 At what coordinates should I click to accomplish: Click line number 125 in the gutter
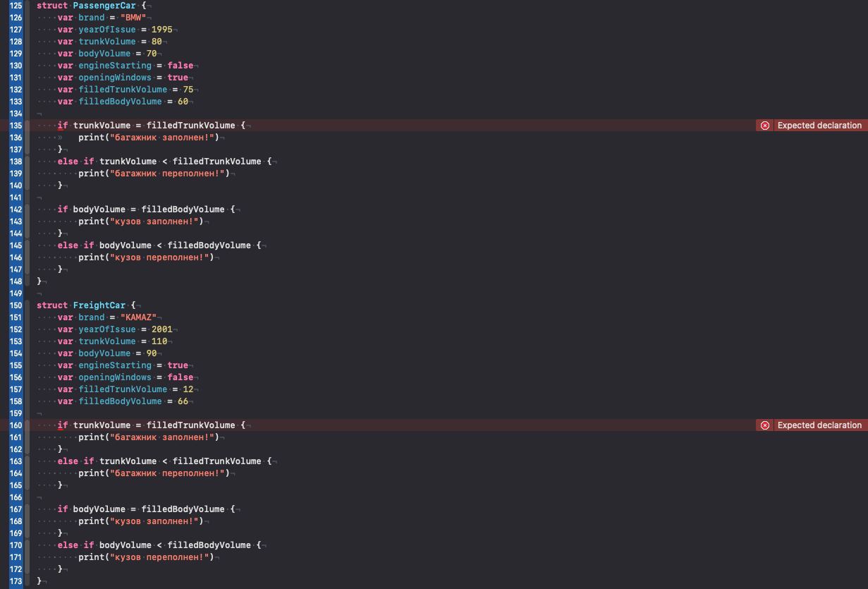[16, 6]
